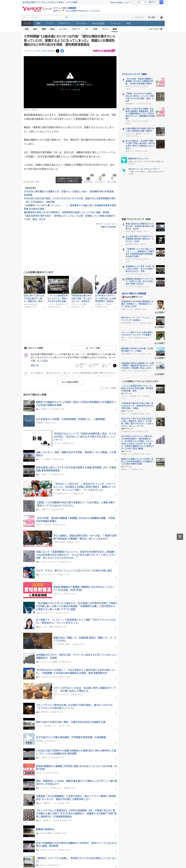Open related article about 10代女性 高校講師
The width and height of the screenshot is (186, 868).
69,193
